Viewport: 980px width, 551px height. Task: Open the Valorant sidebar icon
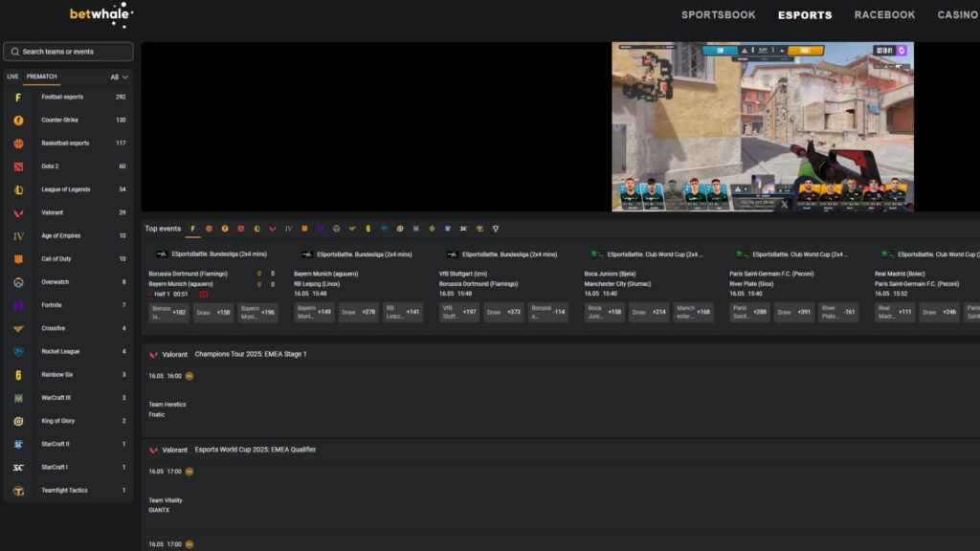tap(18, 213)
